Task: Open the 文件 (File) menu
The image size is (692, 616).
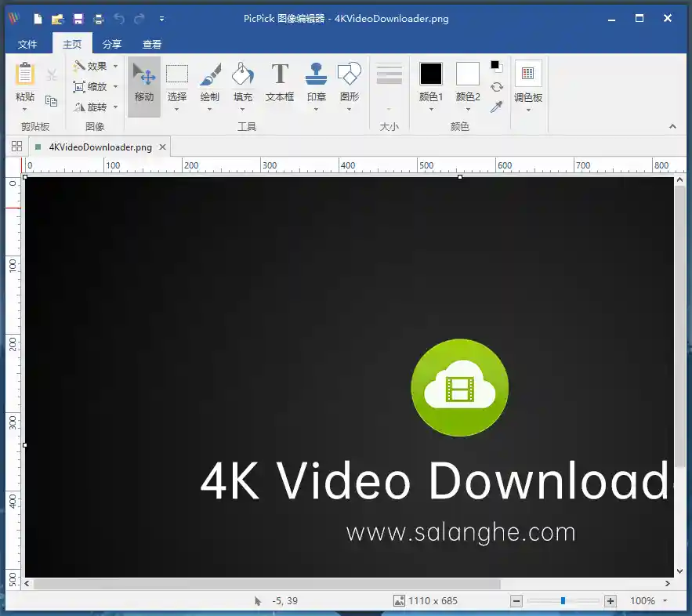Action: [x=27, y=44]
